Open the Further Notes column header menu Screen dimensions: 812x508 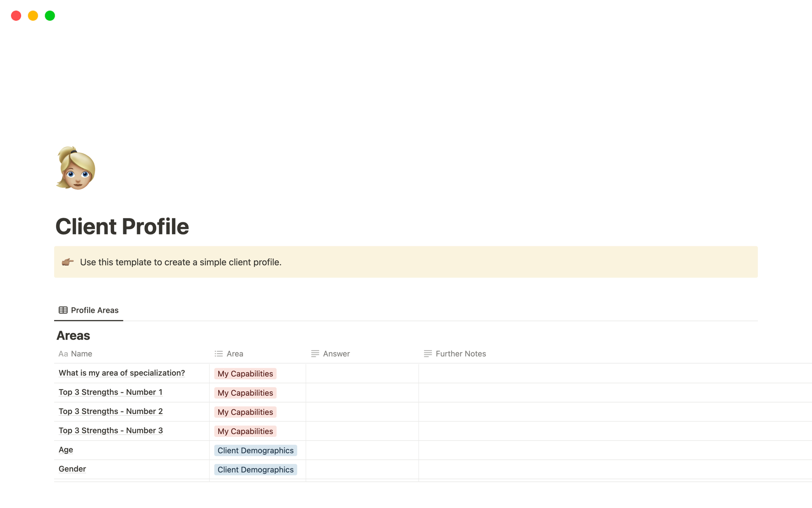pos(461,354)
